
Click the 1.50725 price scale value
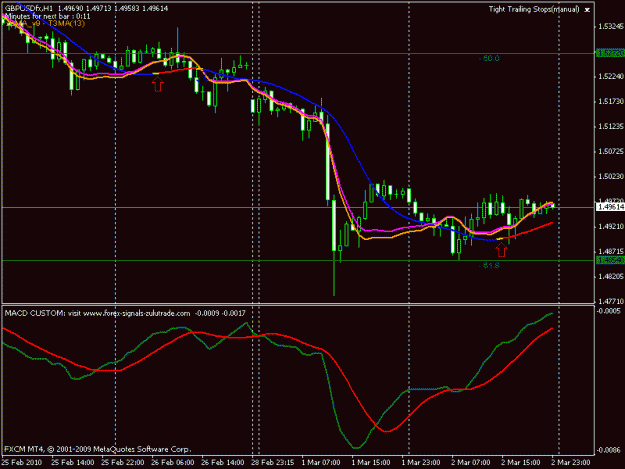pos(611,151)
